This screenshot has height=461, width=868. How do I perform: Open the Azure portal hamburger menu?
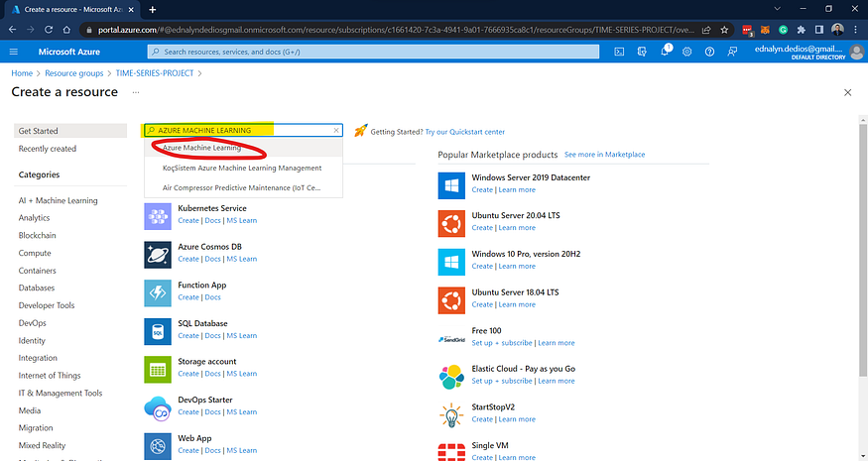tap(14, 52)
